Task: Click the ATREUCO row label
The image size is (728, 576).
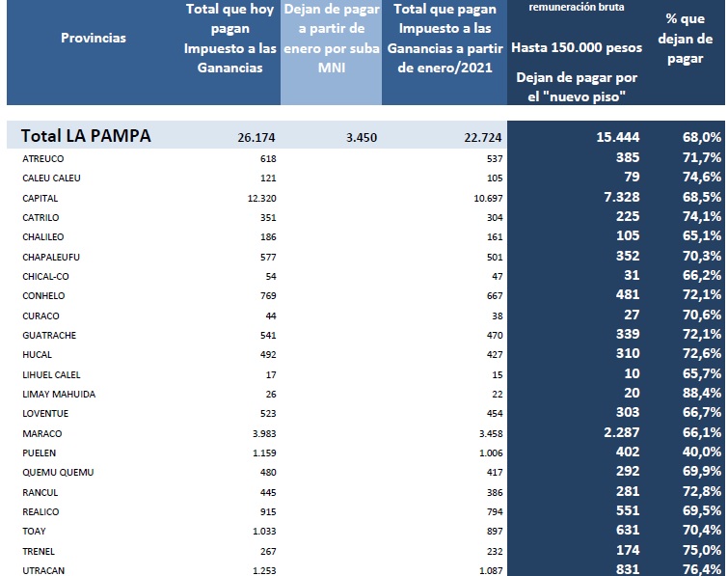Action: 43,159
